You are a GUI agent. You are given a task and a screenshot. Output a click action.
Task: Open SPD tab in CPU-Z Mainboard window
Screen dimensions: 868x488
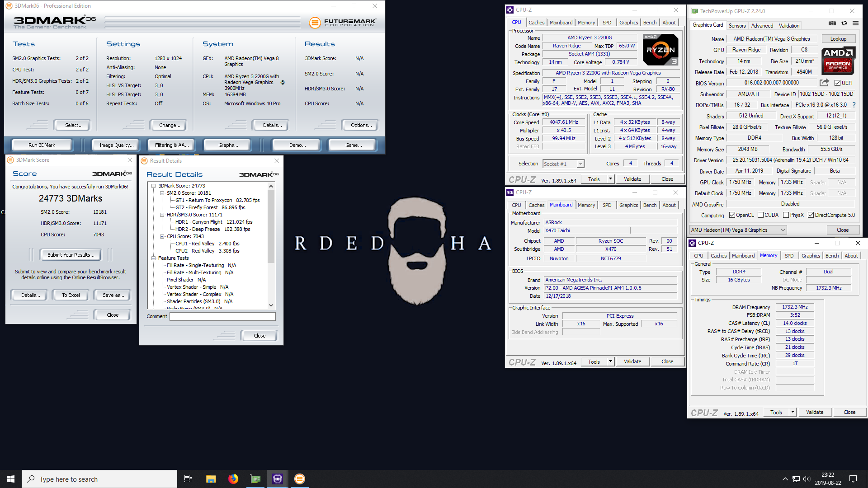[607, 205]
